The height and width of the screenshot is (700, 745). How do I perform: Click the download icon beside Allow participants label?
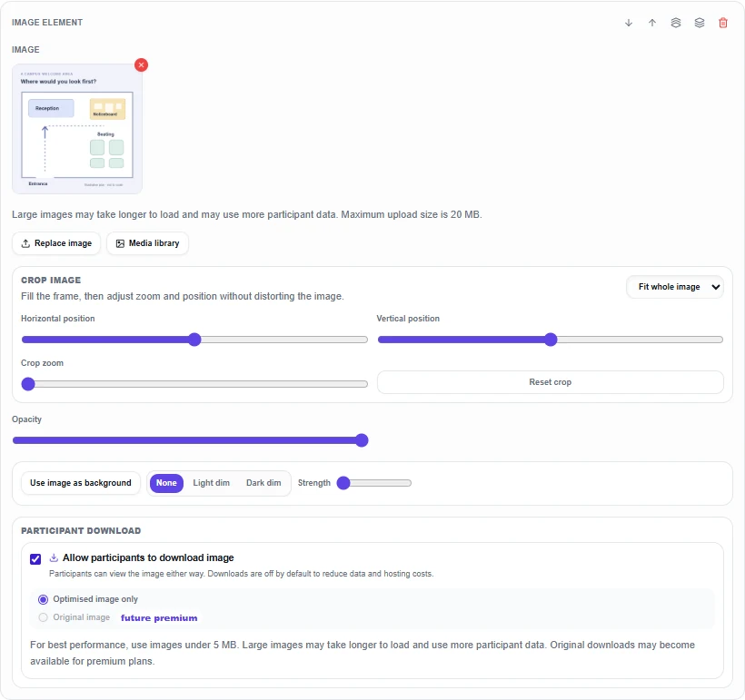pos(54,557)
